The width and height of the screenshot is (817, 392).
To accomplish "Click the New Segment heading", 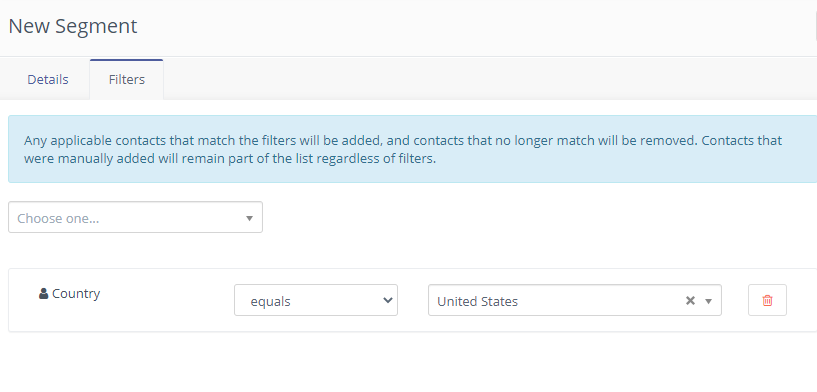I will point(73,26).
